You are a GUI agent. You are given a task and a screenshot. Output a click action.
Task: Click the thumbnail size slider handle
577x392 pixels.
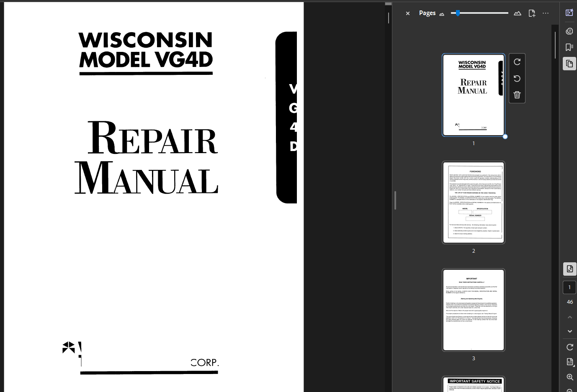[x=458, y=13]
